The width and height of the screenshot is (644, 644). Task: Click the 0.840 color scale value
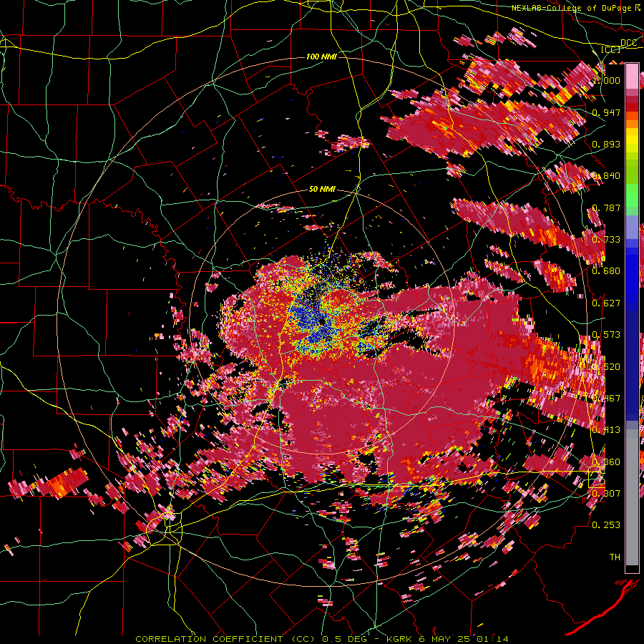pos(606,176)
